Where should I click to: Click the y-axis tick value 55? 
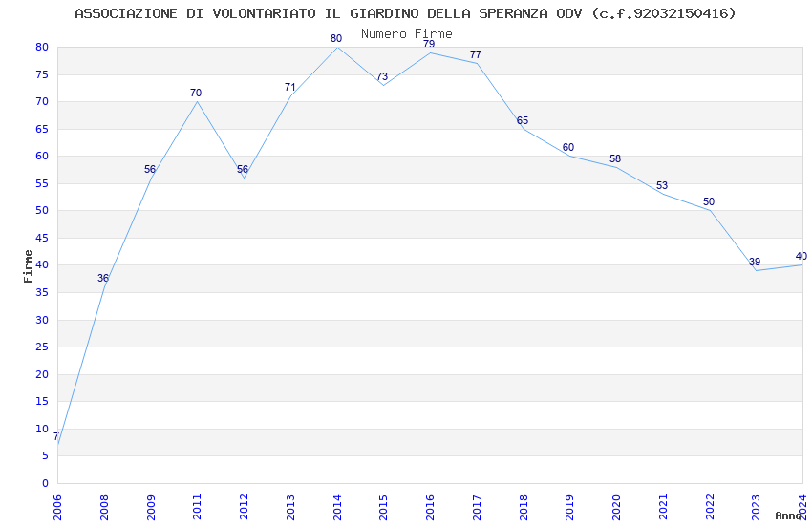click(x=42, y=183)
